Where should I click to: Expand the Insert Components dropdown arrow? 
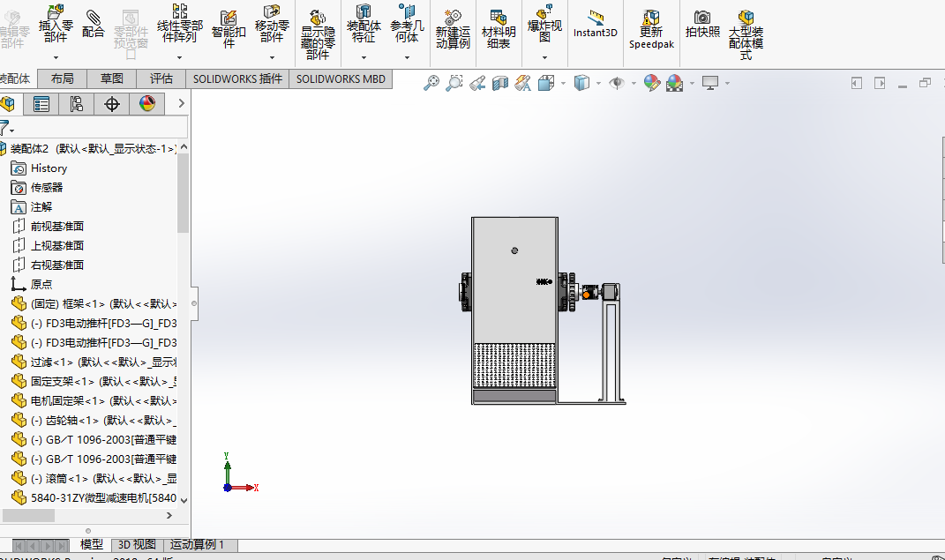point(56,58)
